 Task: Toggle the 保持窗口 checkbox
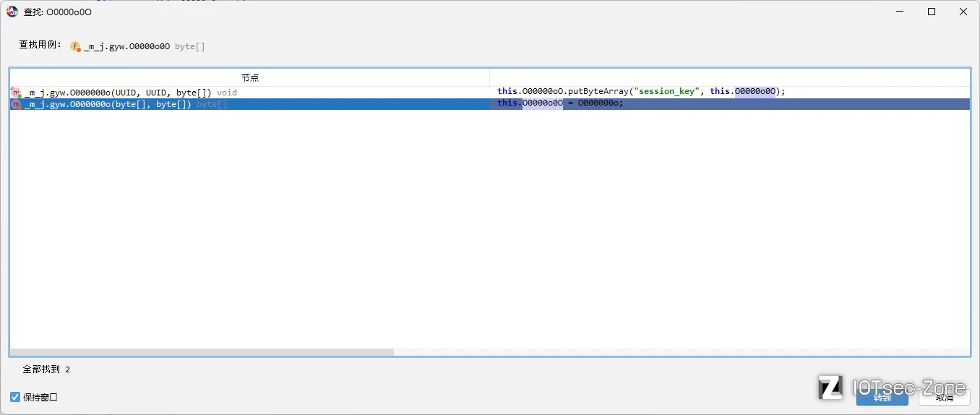[x=15, y=397]
